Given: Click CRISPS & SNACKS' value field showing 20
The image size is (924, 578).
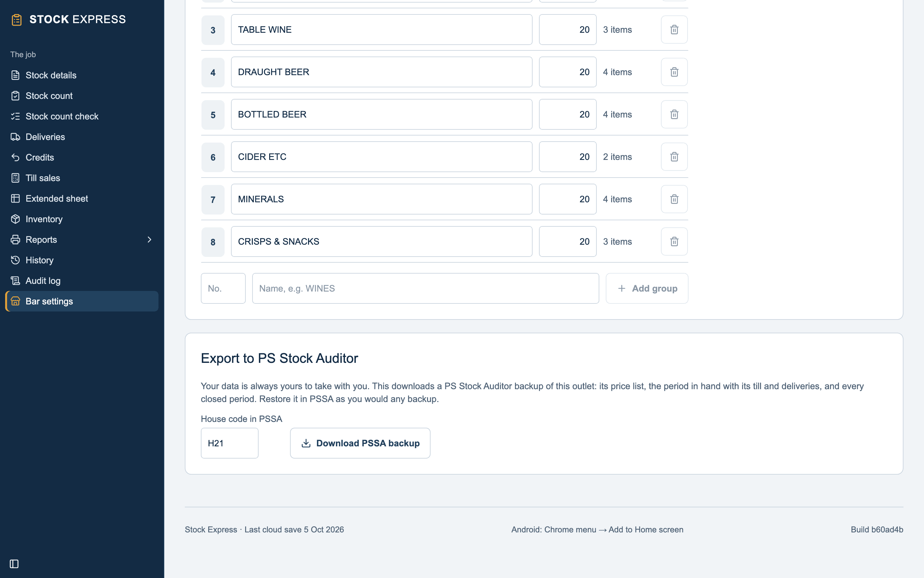Looking at the screenshot, I should 568,241.
